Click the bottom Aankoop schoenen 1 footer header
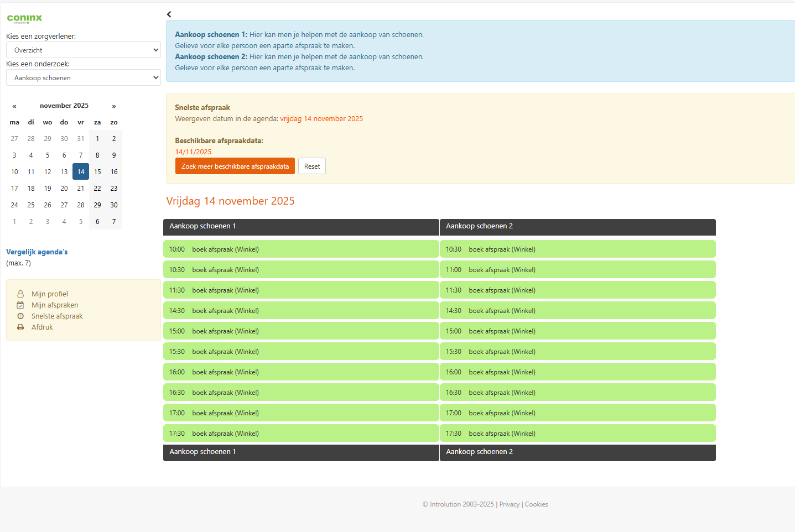 (301, 452)
